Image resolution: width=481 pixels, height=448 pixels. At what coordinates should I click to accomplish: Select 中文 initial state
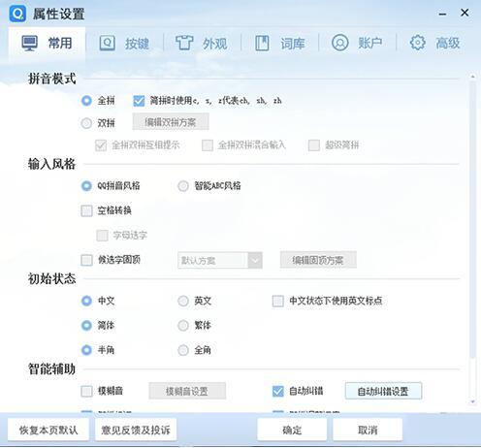click(86, 301)
